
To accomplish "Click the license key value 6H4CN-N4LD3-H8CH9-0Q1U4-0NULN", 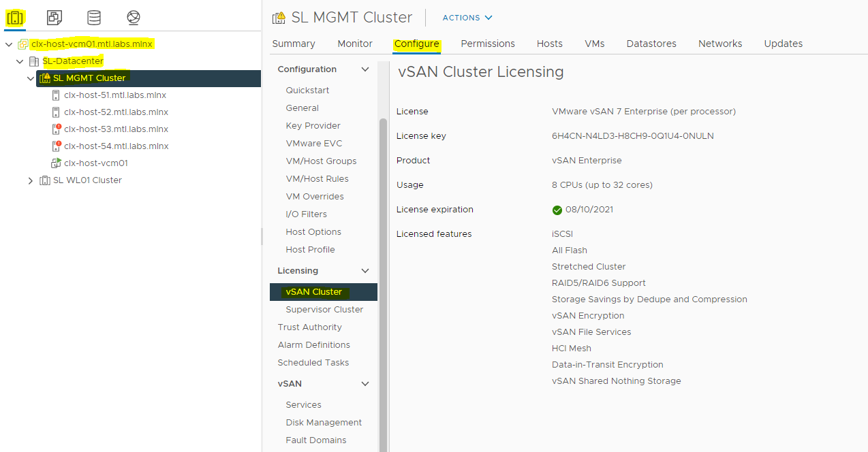I will click(633, 136).
